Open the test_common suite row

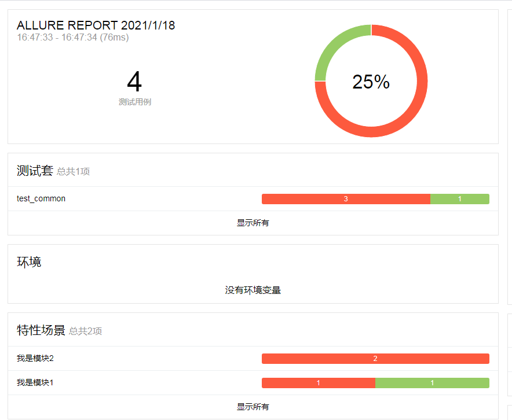[x=253, y=198]
